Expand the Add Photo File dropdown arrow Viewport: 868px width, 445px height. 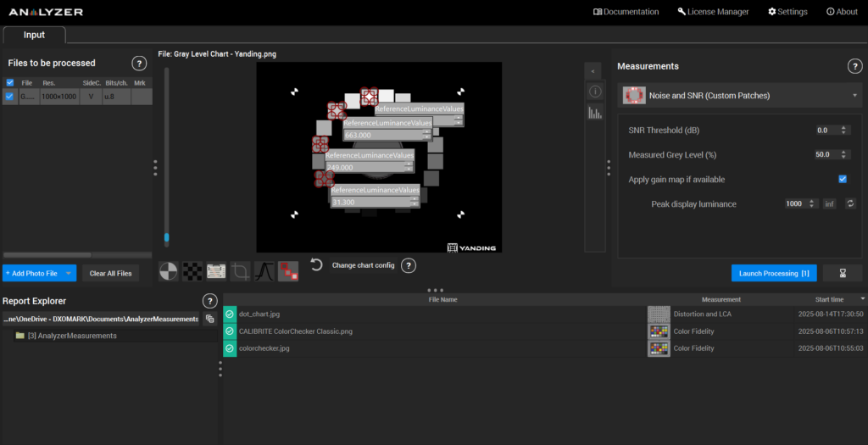[70, 274]
